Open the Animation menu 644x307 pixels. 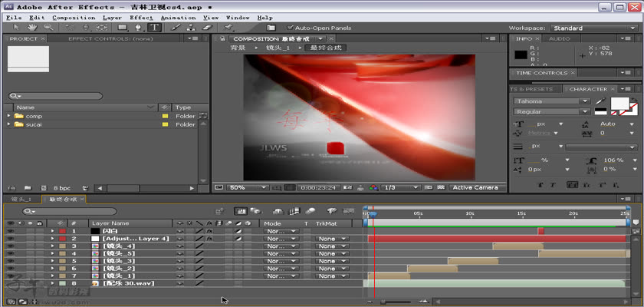coord(178,18)
